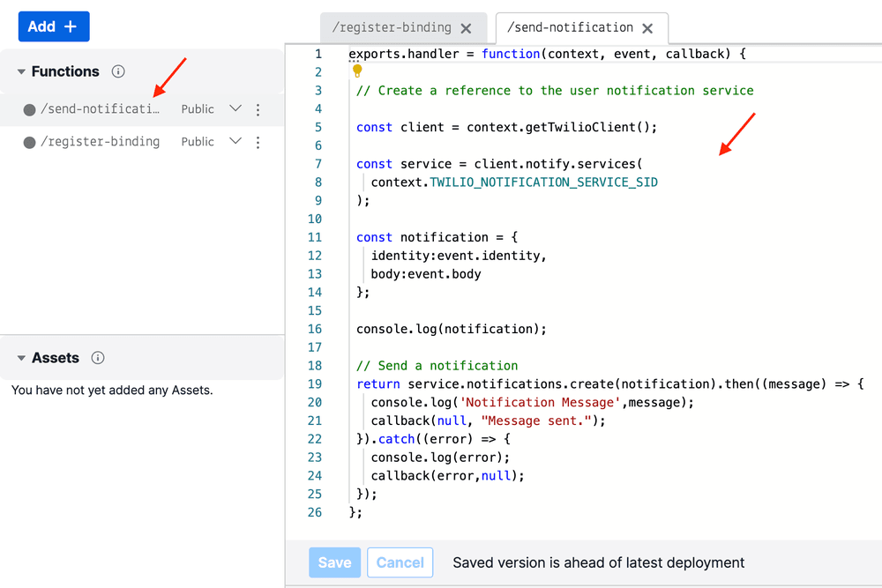Viewport: 882px width, 588px height.
Task: Click line number 19 in the gutter
Action: click(x=315, y=383)
